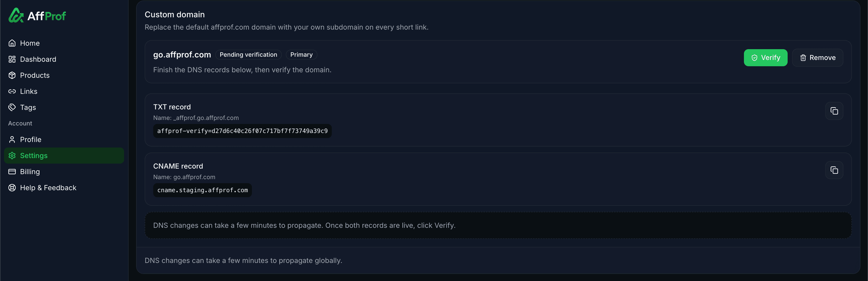Click the Dashboard grid icon
The image size is (868, 281).
tap(12, 59)
